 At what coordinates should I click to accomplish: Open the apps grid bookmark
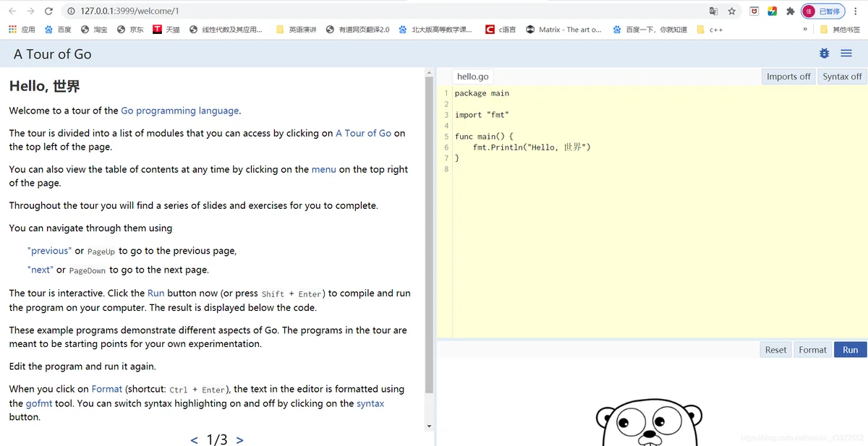pos(22,30)
